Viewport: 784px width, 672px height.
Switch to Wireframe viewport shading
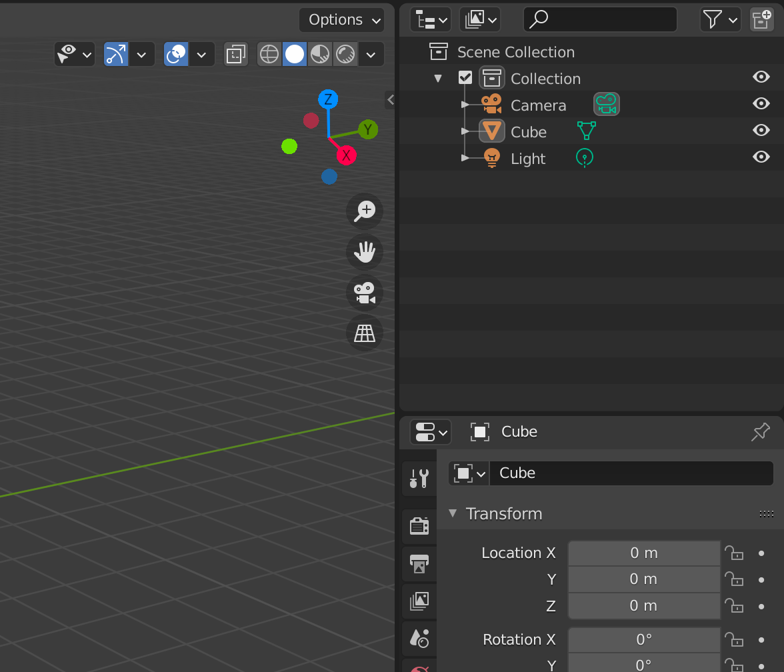[269, 54]
